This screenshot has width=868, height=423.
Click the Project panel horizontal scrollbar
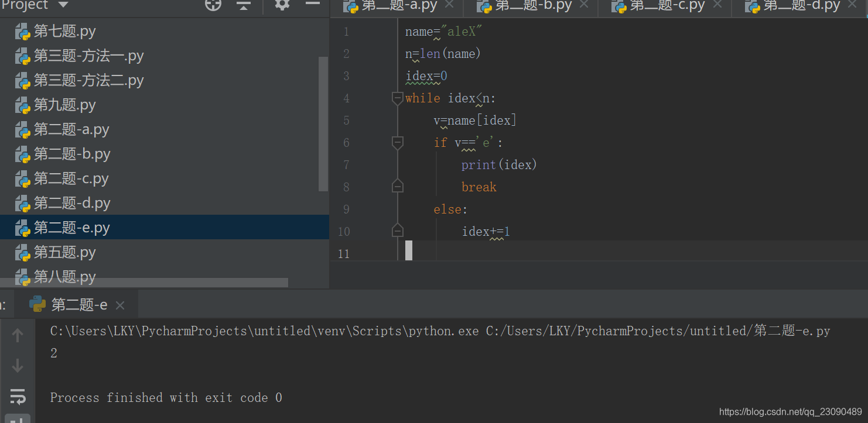point(144,283)
